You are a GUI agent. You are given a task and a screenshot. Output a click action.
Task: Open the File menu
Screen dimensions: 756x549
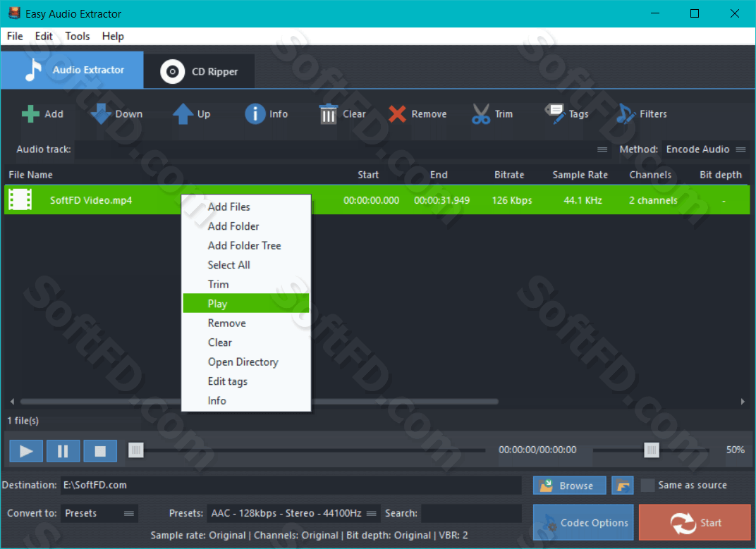(x=15, y=36)
